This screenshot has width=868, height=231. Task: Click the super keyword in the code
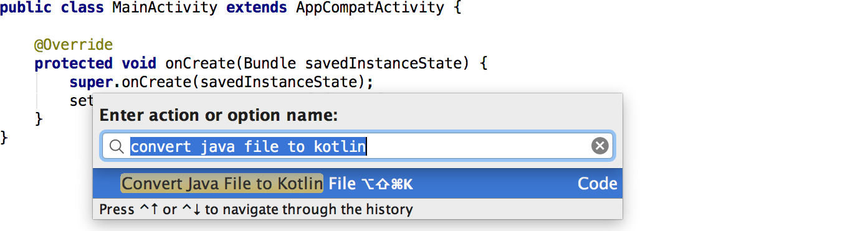click(x=91, y=82)
